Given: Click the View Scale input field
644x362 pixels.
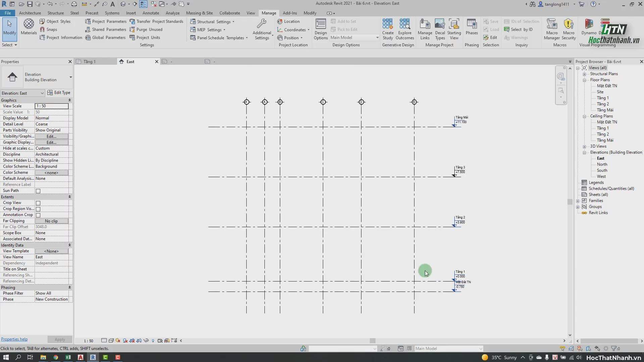Looking at the screenshot, I should 52,106.
